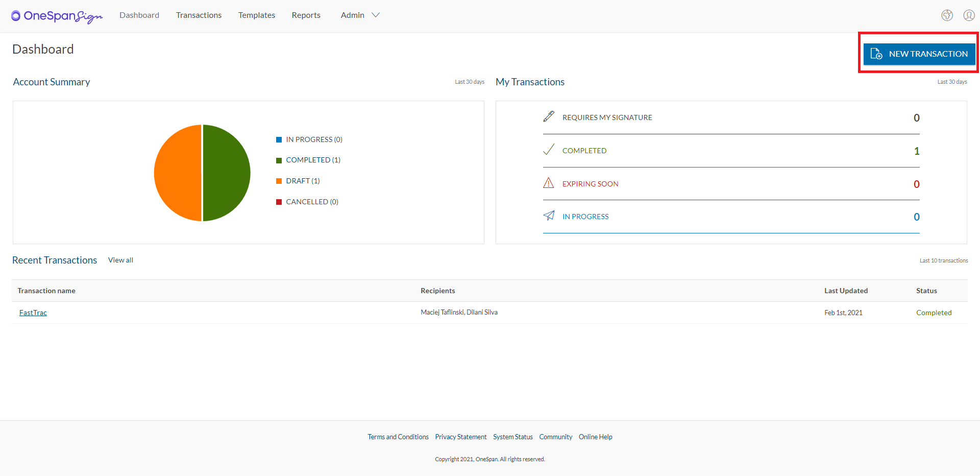Viewport: 980px width, 476px height.
Task: Click recipients Maciej Taflinski, Dilani Silva
Action: click(459, 312)
